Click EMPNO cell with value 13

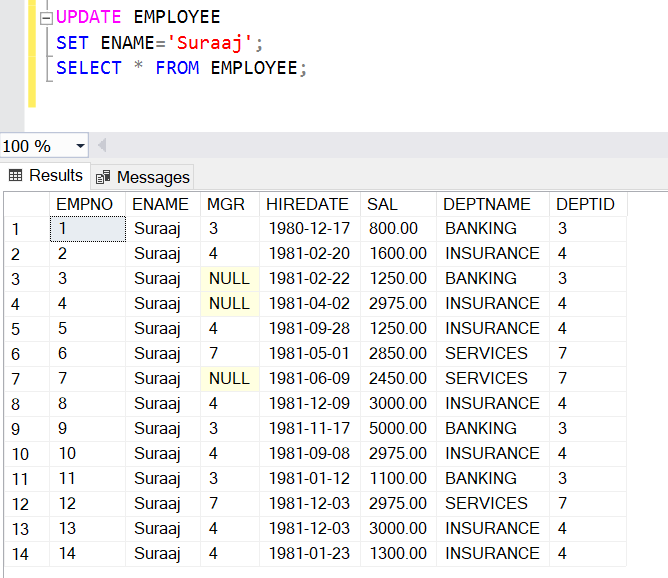(88, 529)
